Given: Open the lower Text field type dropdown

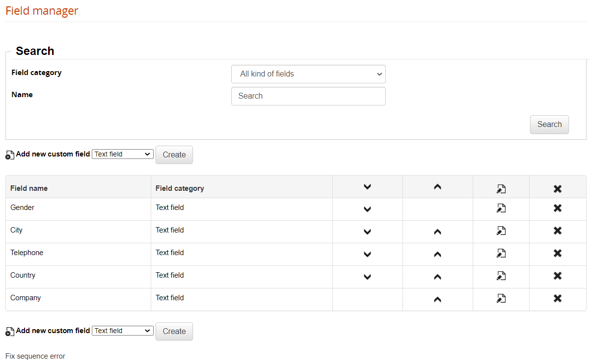Looking at the screenshot, I should click(122, 330).
